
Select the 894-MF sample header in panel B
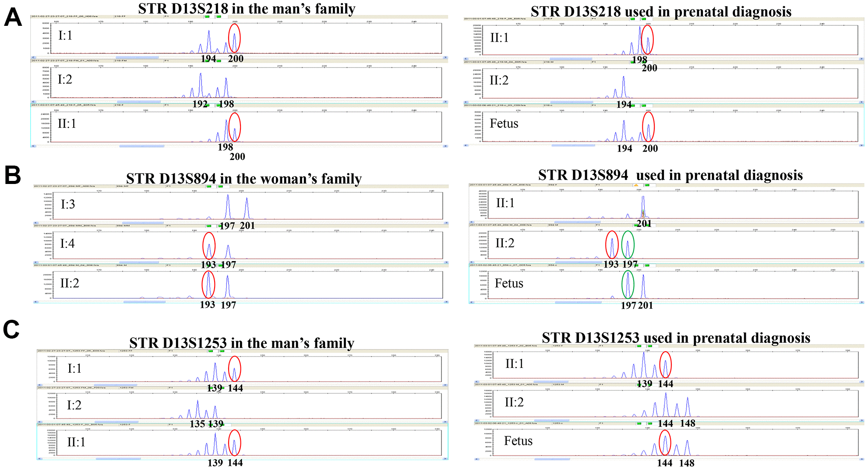pos(123,186)
